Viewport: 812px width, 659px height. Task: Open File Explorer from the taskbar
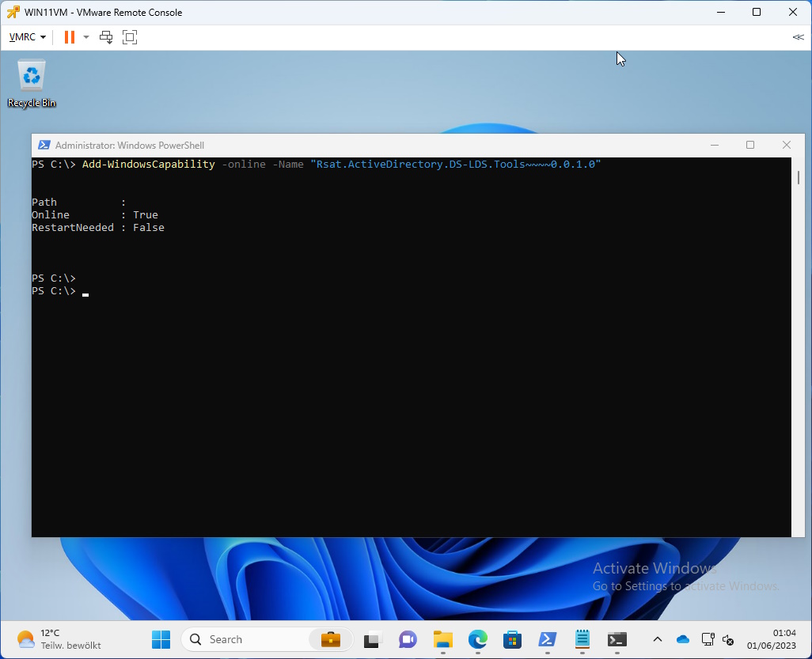click(442, 640)
